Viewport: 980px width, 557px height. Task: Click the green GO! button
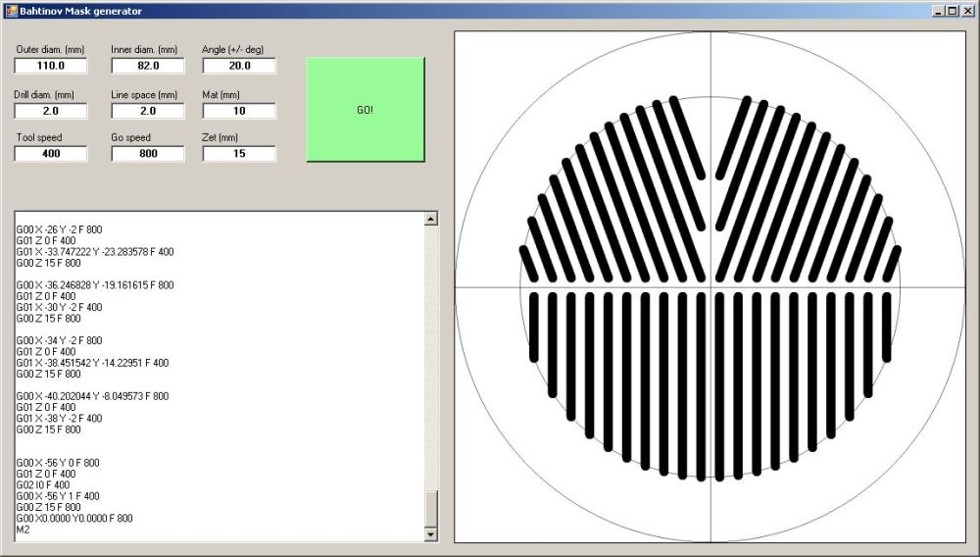(366, 110)
